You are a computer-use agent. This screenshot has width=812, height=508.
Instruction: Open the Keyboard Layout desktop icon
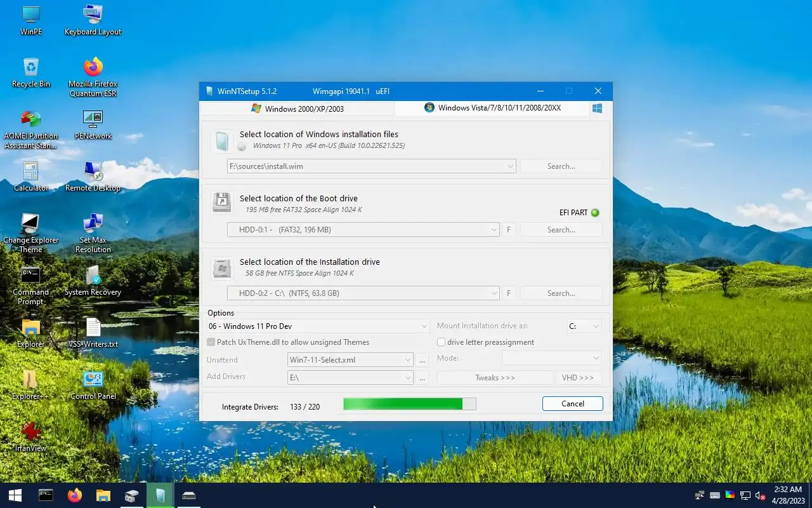pyautogui.click(x=93, y=20)
